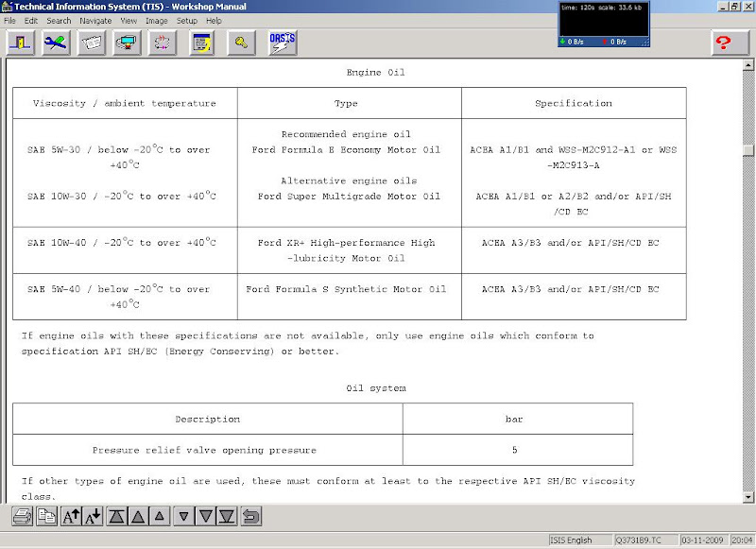Open the File menu
Image resolution: width=756 pixels, height=549 pixels.
click(9, 21)
